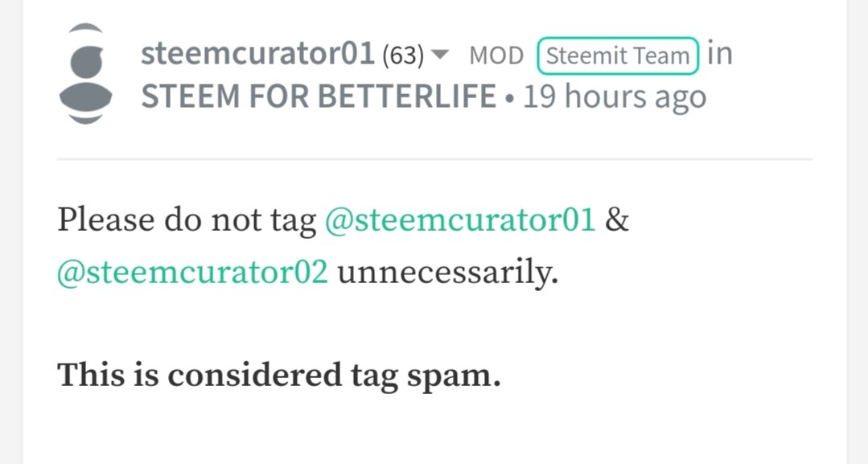Expand the dropdown arrow beside reputation (63)

click(x=439, y=55)
